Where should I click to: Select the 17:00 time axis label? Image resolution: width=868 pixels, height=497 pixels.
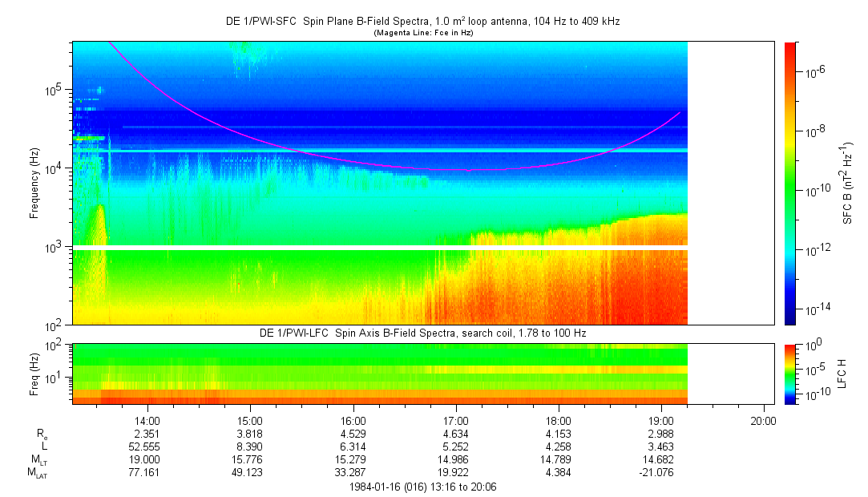pos(455,420)
